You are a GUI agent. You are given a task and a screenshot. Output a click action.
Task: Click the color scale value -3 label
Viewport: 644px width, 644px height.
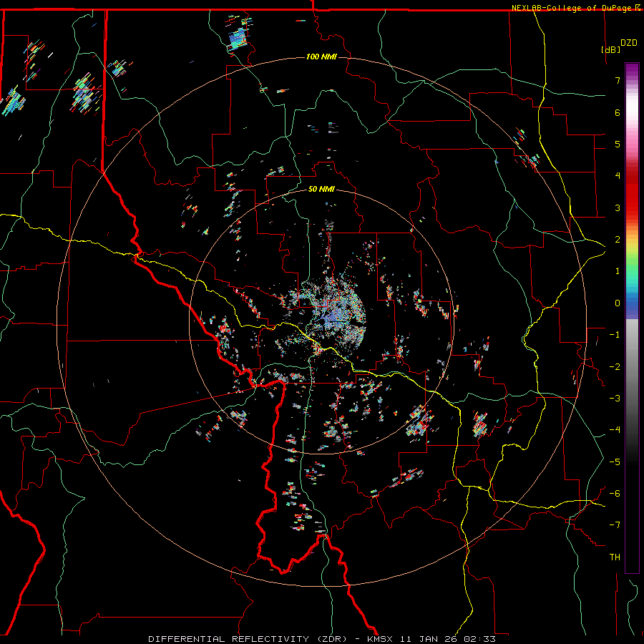coord(615,398)
